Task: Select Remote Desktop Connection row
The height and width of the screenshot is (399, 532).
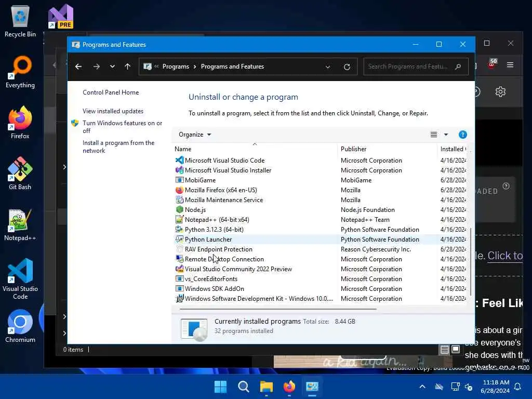Action: click(x=320, y=259)
